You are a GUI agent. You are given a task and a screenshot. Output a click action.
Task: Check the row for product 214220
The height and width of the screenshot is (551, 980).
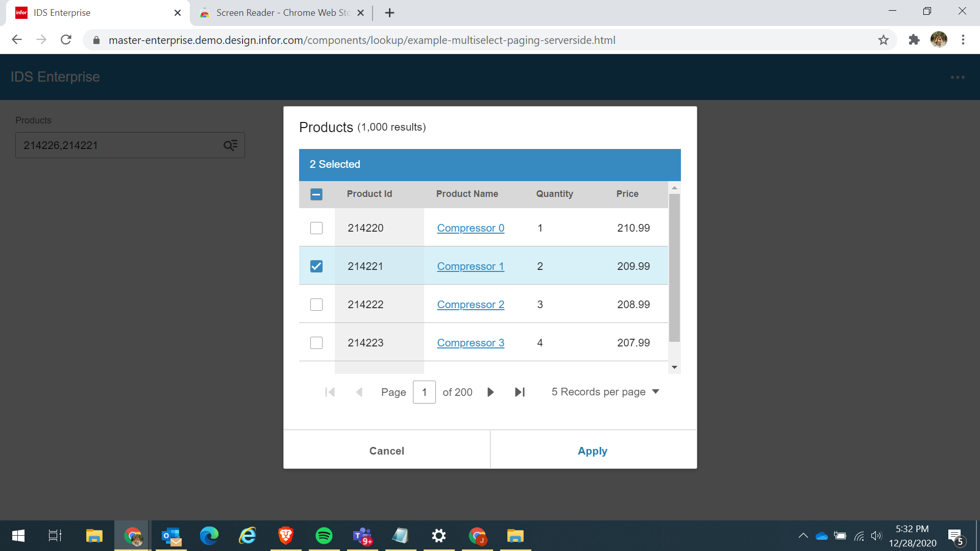316,228
